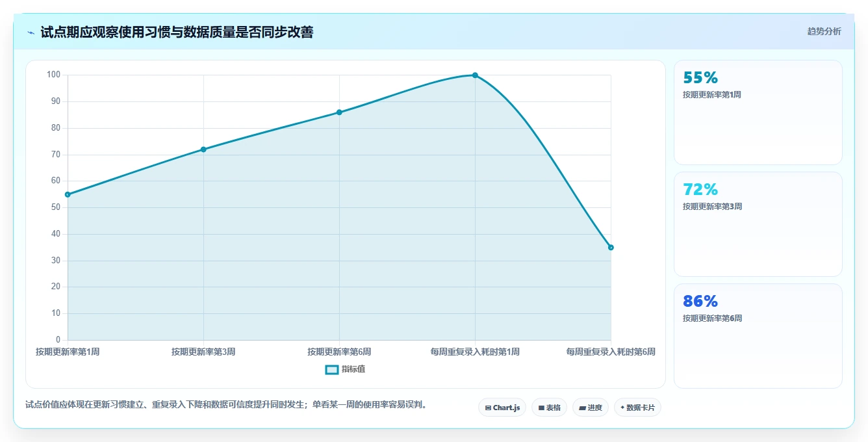
Task: Click the 86% value card
Action: point(758,336)
